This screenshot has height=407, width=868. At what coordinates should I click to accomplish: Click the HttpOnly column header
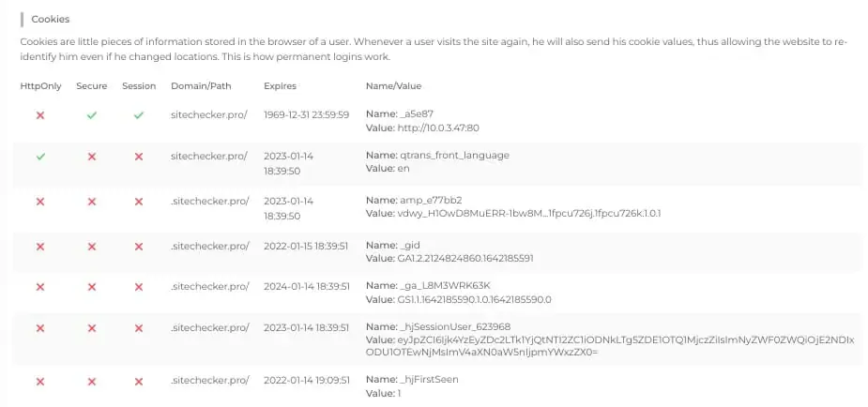40,86
